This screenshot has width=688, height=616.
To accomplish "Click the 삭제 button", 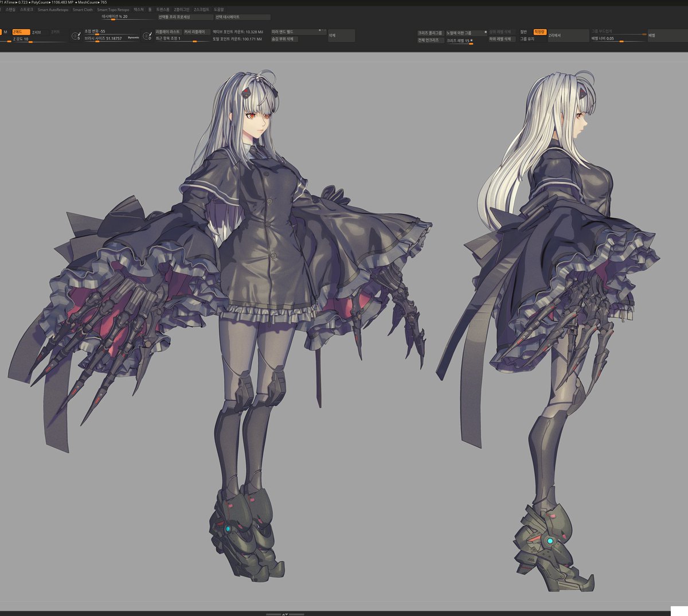I will coord(341,36).
